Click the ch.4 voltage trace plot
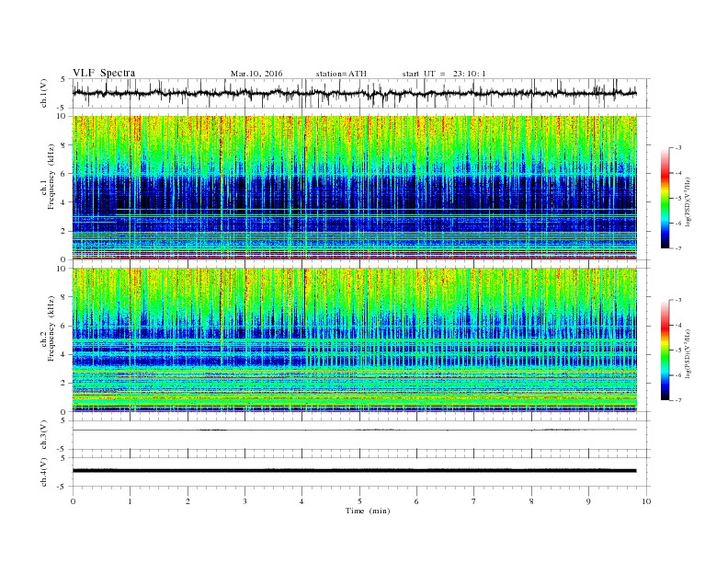The height and width of the screenshot is (563, 728). (361, 472)
